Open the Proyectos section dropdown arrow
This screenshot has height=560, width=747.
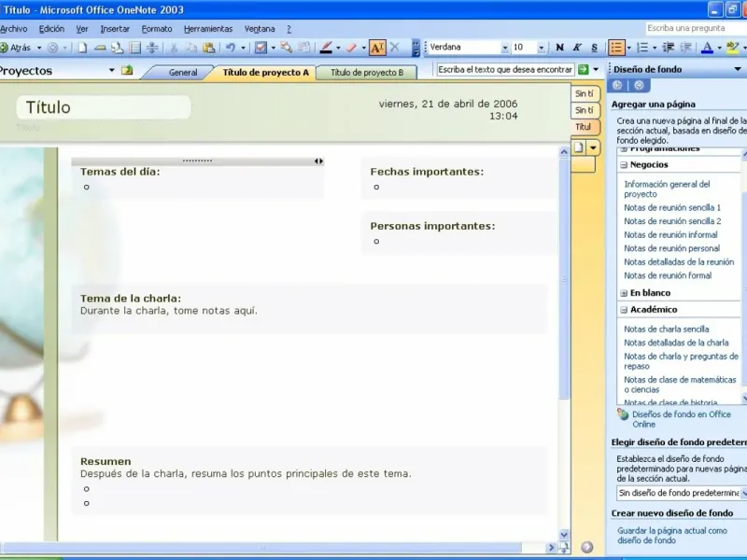111,71
